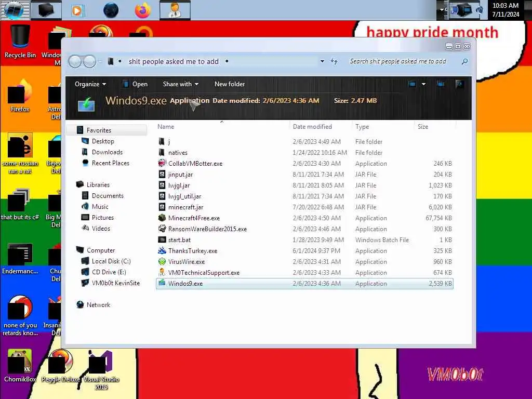Image resolution: width=532 pixels, height=399 pixels.
Task: Open the media player taskbar icon
Action: [77, 10]
